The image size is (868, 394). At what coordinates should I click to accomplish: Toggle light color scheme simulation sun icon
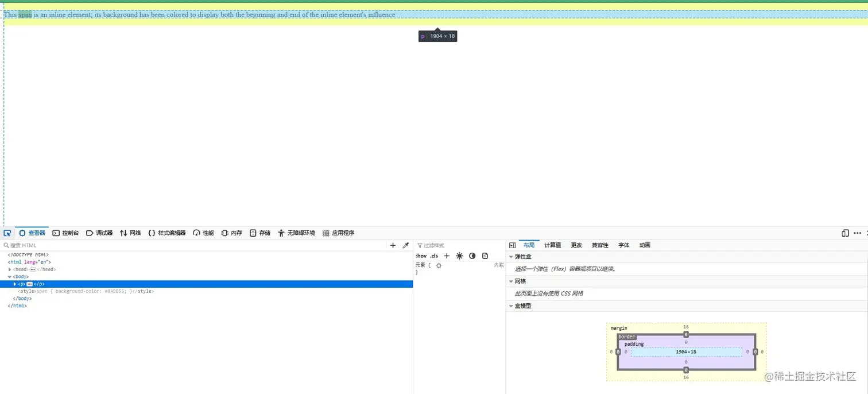click(459, 256)
